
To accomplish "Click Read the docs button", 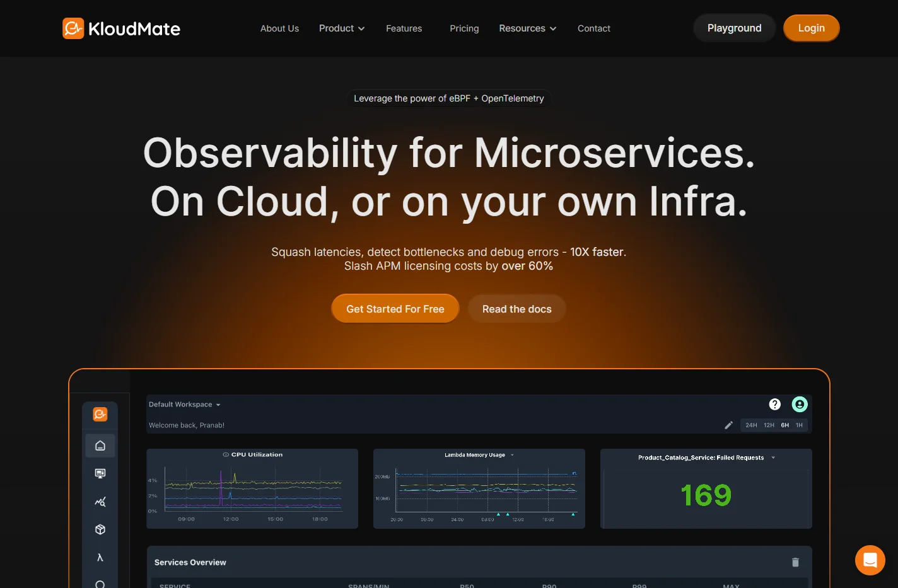I will pos(516,309).
